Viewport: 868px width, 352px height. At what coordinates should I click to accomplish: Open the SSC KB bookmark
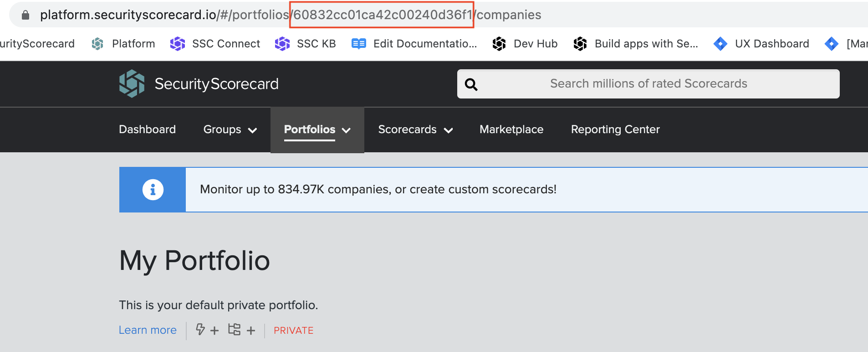tap(305, 44)
